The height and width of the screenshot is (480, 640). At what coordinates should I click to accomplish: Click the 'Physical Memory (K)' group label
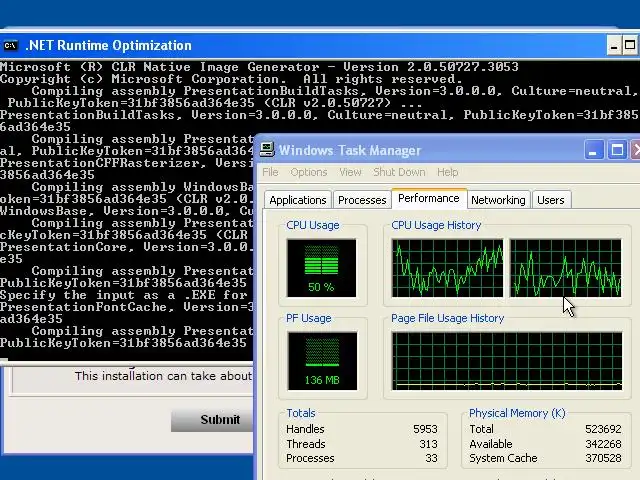coord(517,413)
